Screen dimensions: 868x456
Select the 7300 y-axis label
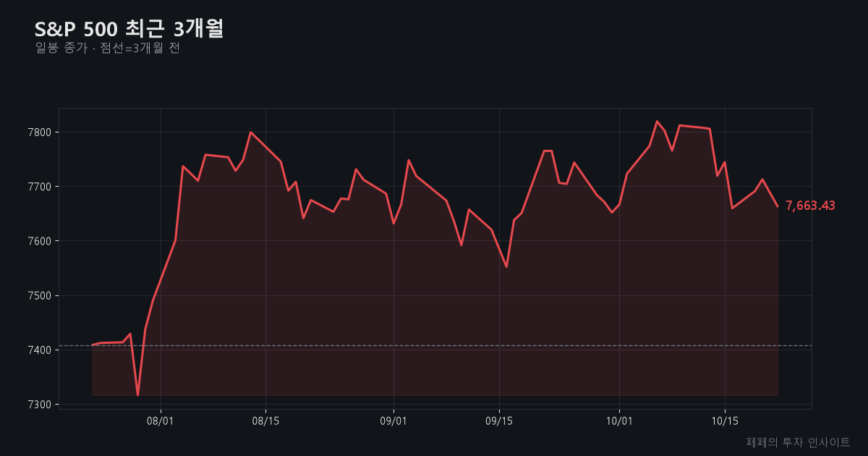tap(41, 405)
